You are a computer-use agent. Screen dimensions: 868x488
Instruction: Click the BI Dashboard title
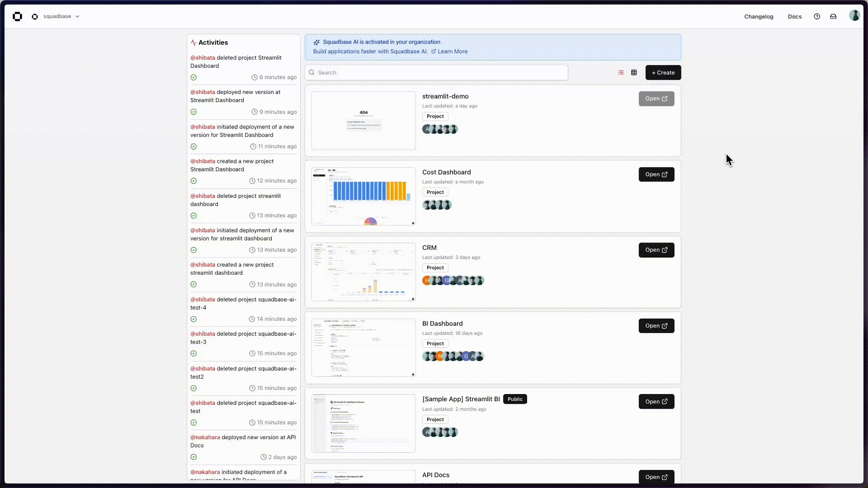[442, 324]
